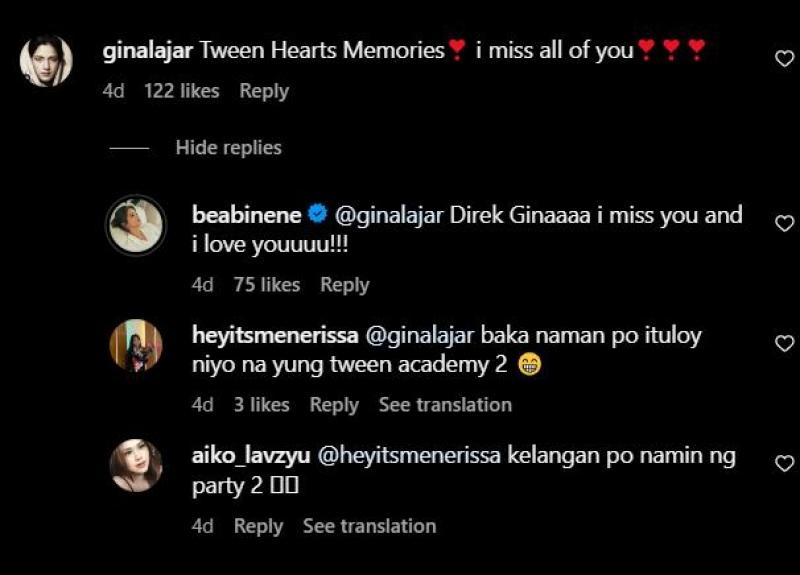Heart aiko_lavzyu's party 2 reply

pos(785,464)
